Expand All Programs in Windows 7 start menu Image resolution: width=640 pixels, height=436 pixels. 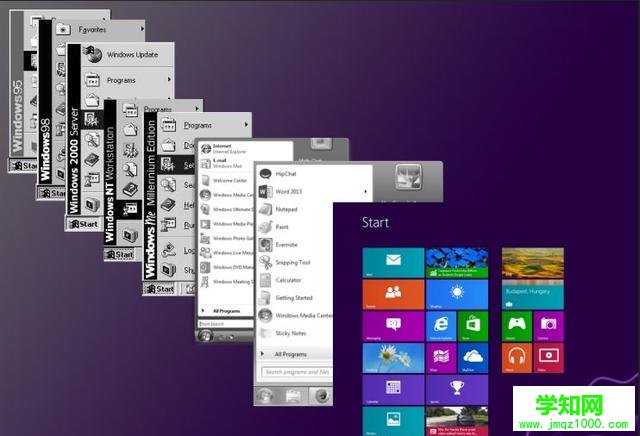click(x=291, y=354)
